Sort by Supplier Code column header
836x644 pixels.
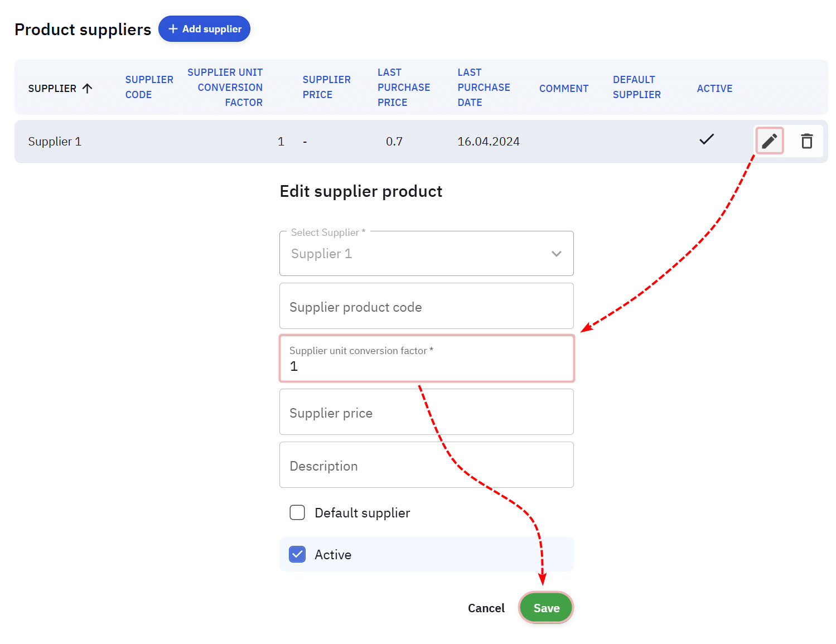point(149,87)
